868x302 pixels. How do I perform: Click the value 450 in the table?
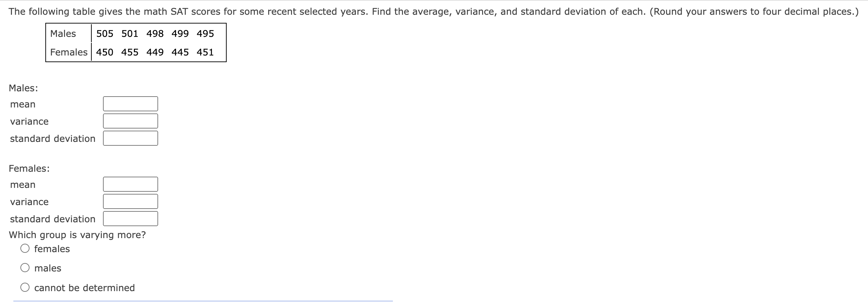pyautogui.click(x=104, y=52)
